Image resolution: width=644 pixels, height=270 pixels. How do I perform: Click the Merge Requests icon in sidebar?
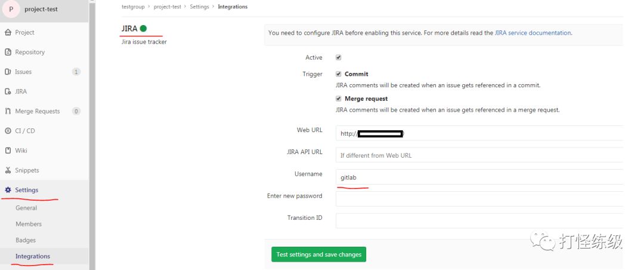point(7,111)
